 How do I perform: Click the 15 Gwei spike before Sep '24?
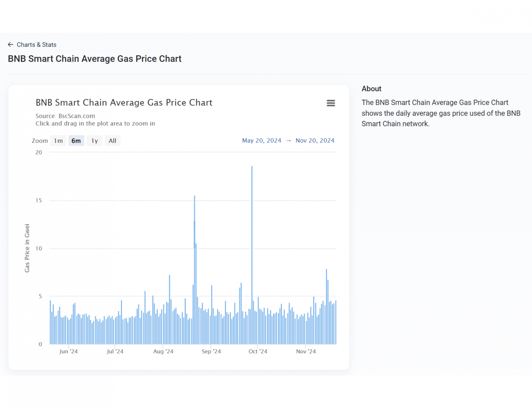194,230
